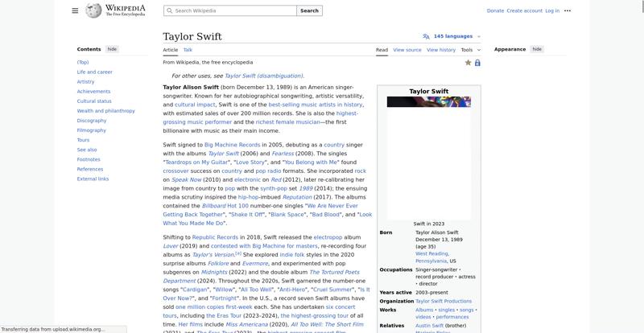
Task: Click the page protection padlock icon
Action: coord(477,63)
